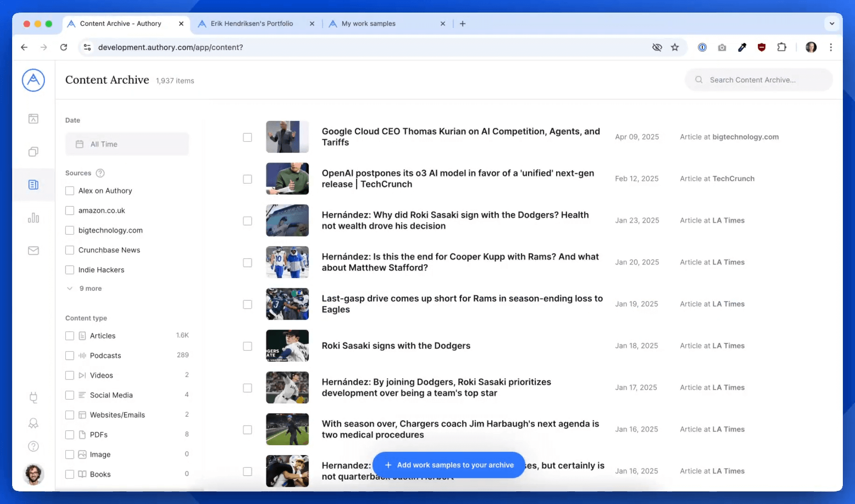Check the Crunchbase News source filter
855x504 pixels.
(70, 250)
